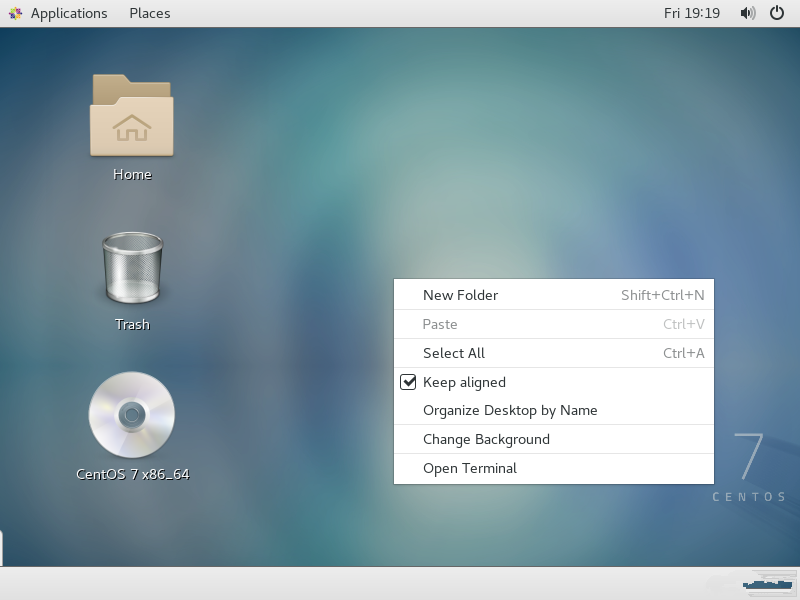Select the CentOS 7 x86_64 disc icon
The width and height of the screenshot is (800, 600).
(132, 414)
